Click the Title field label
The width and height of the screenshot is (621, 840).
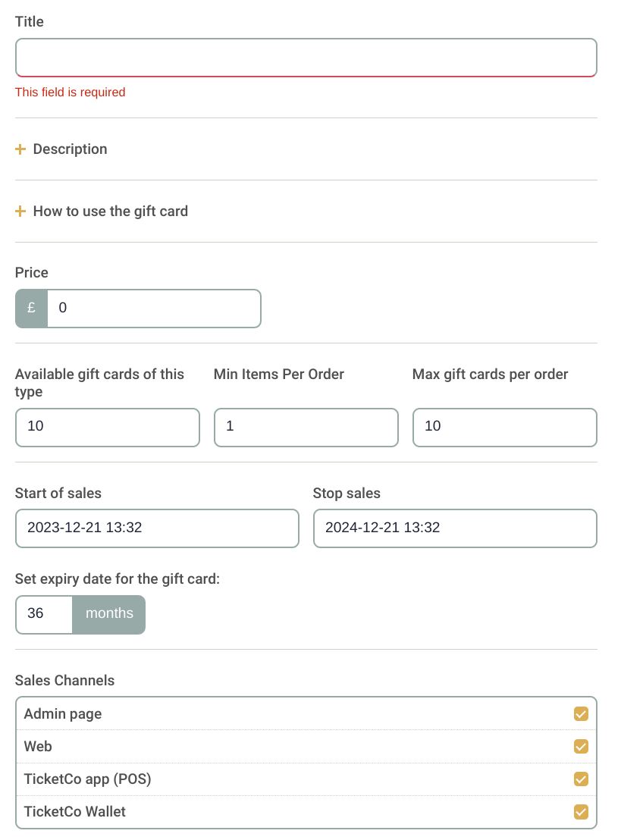coord(30,22)
